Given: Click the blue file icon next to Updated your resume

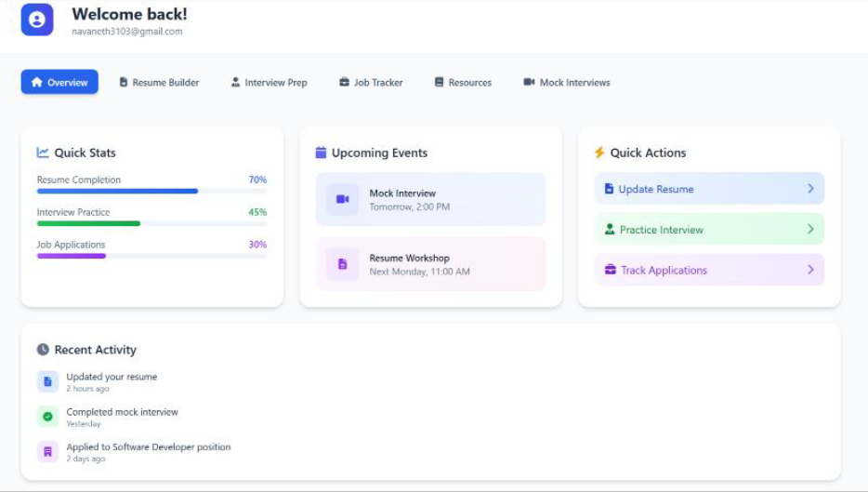Looking at the screenshot, I should pos(47,381).
